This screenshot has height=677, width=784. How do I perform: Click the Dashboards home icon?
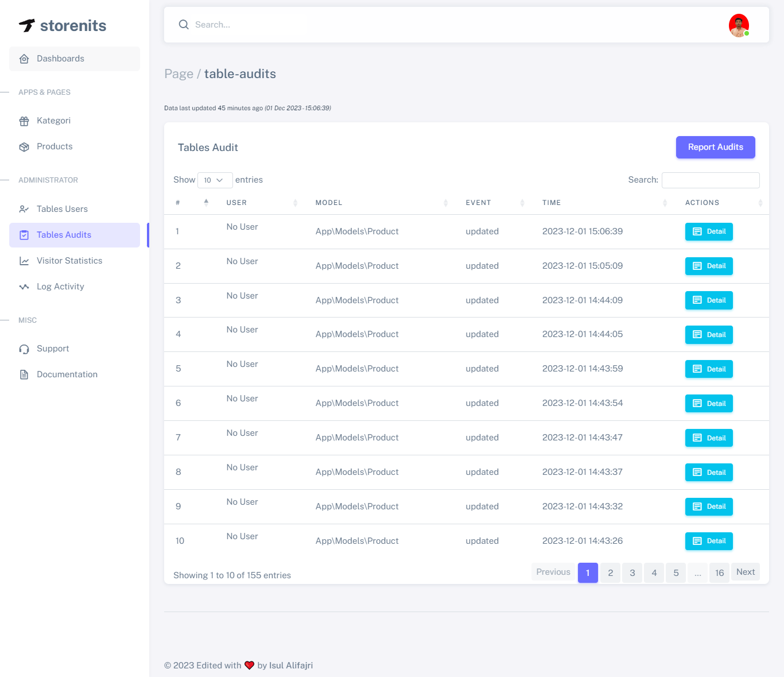[x=24, y=59]
